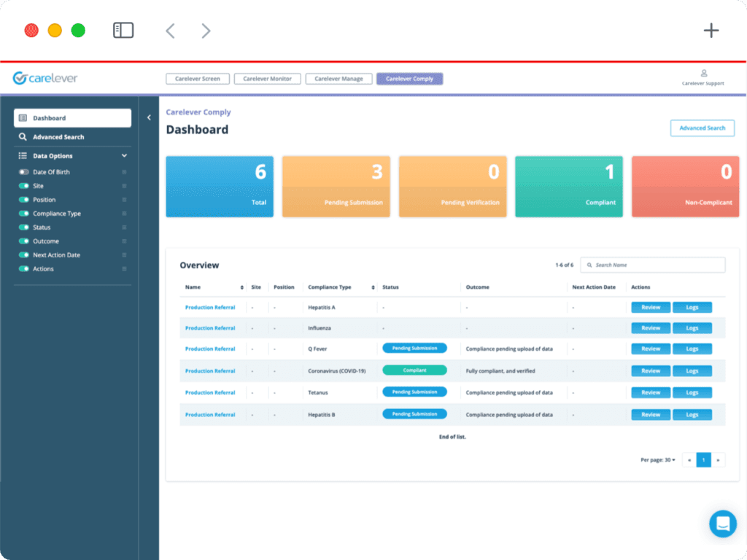This screenshot has width=747, height=560.
Task: Open Production Referral link in Hepatitis A row
Action: (210, 308)
